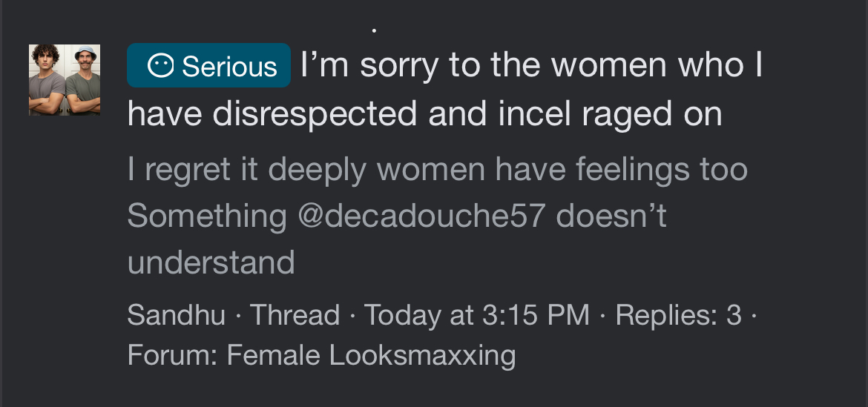Click the word "Serious" in the prefix tag
Viewport: 868px width, 407px height.
click(x=229, y=67)
